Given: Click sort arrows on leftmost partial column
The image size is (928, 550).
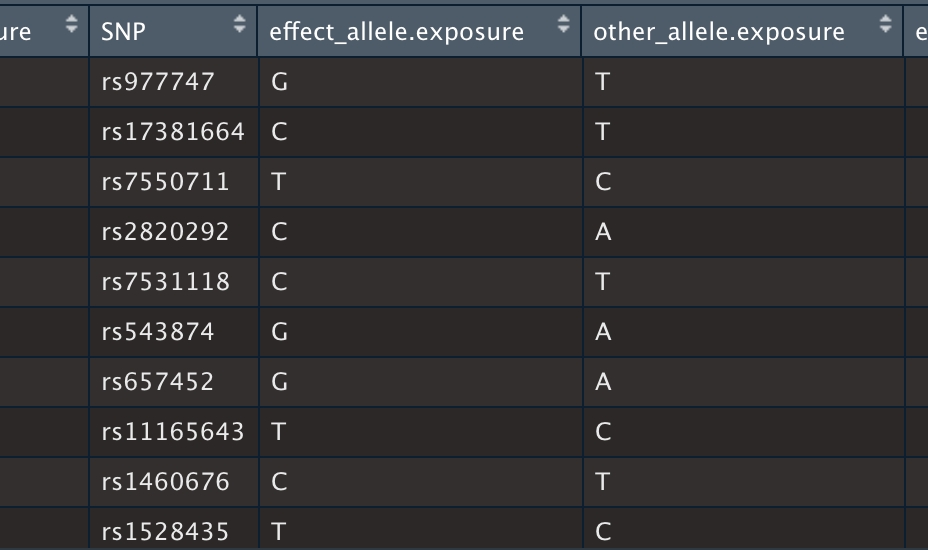Looking at the screenshot, I should [x=71, y=26].
